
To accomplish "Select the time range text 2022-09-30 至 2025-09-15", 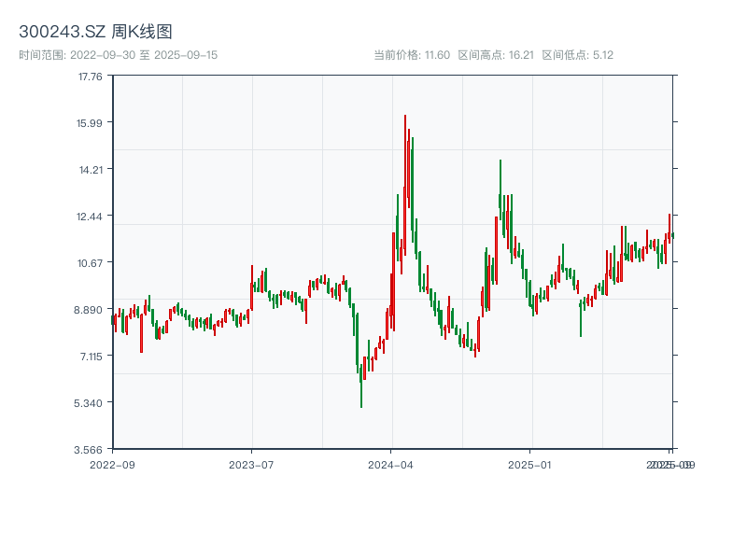I will [x=144, y=55].
